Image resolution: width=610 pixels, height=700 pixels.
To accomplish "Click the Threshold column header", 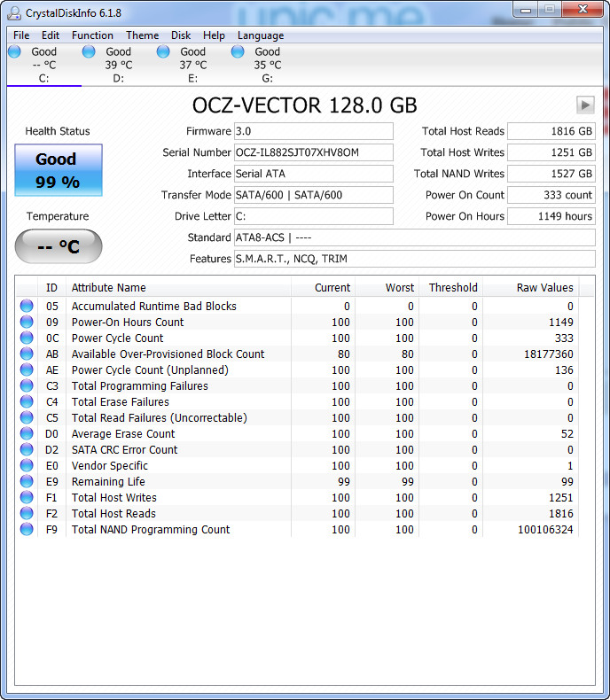I will coord(451,287).
